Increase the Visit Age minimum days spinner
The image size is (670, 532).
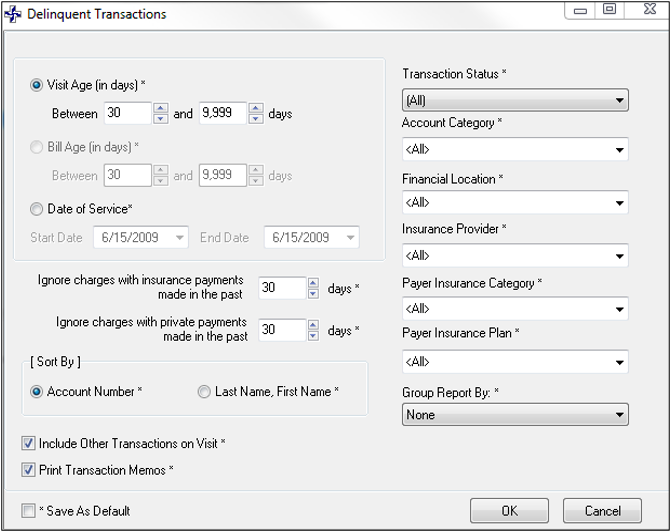160,108
